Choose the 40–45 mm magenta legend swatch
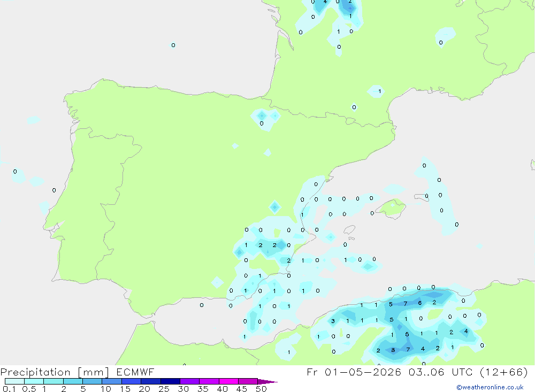535x392 pixels. 228,381
